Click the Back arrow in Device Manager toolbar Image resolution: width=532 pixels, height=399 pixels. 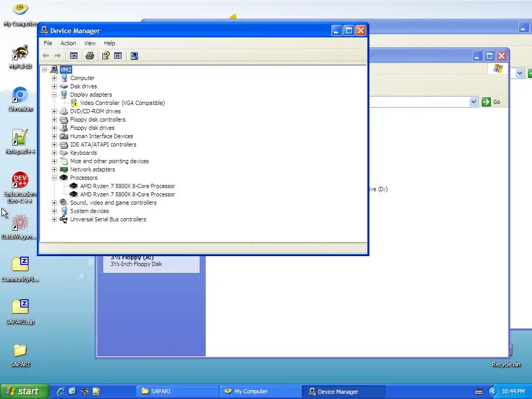[46, 56]
